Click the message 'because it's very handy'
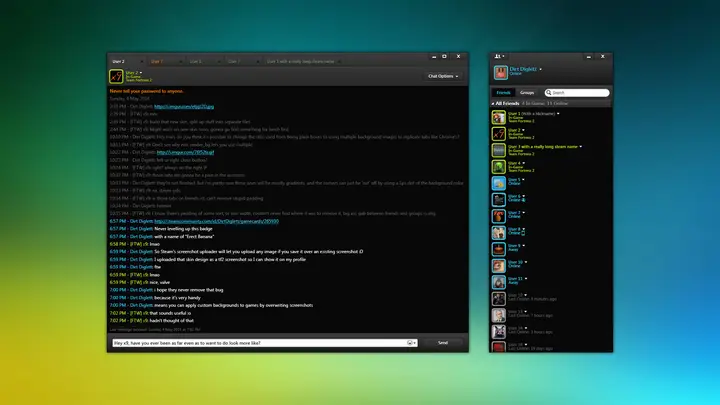This screenshot has height=405, width=720. click(x=177, y=298)
